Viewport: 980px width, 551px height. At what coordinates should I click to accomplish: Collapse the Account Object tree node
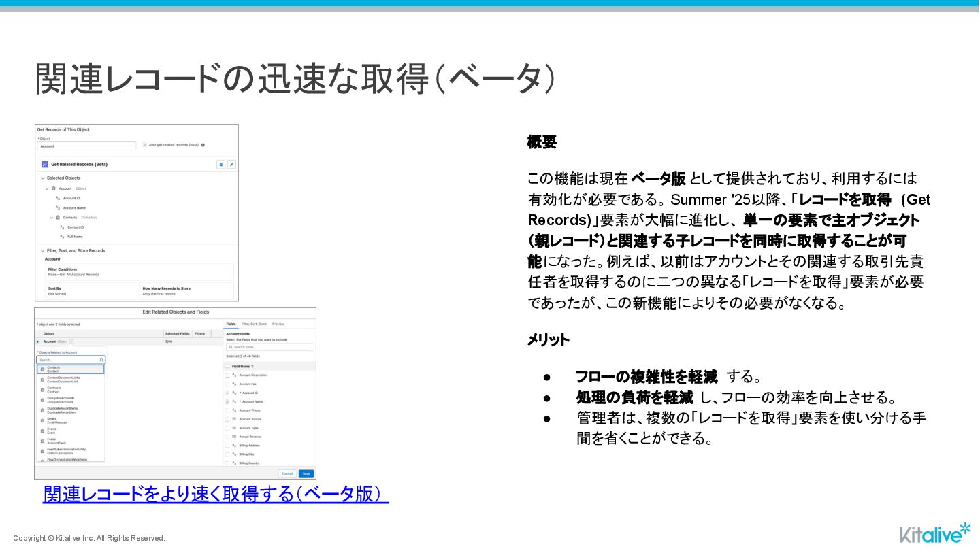(x=47, y=188)
